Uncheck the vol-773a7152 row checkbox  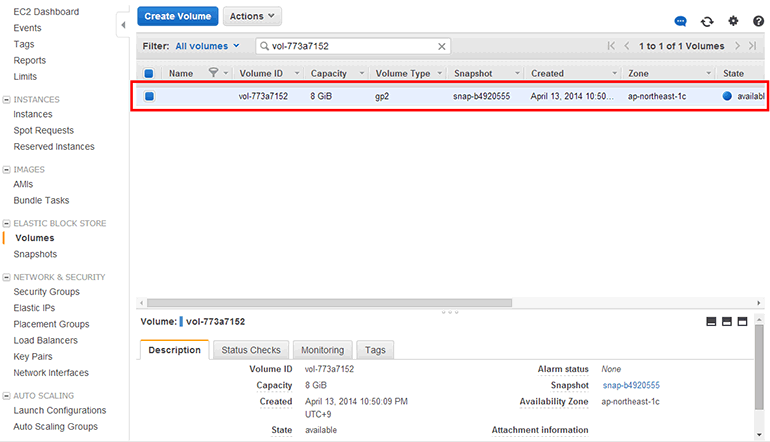pos(149,97)
